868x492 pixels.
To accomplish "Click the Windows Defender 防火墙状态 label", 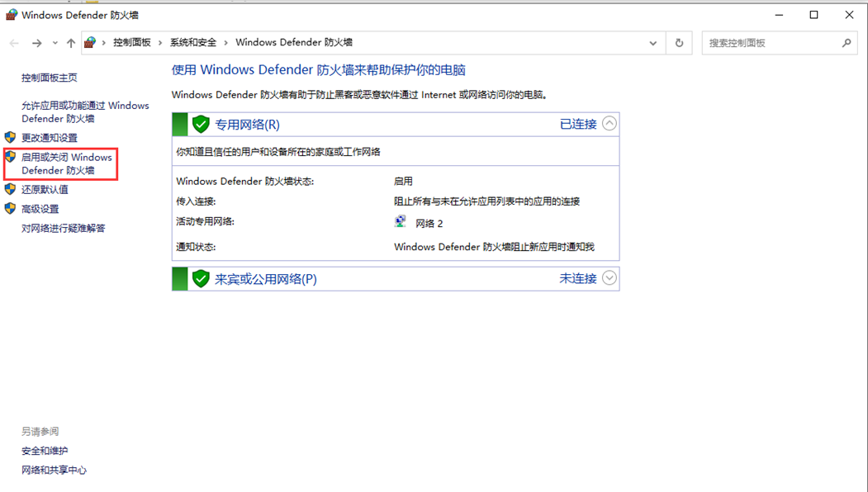I will pos(244,182).
